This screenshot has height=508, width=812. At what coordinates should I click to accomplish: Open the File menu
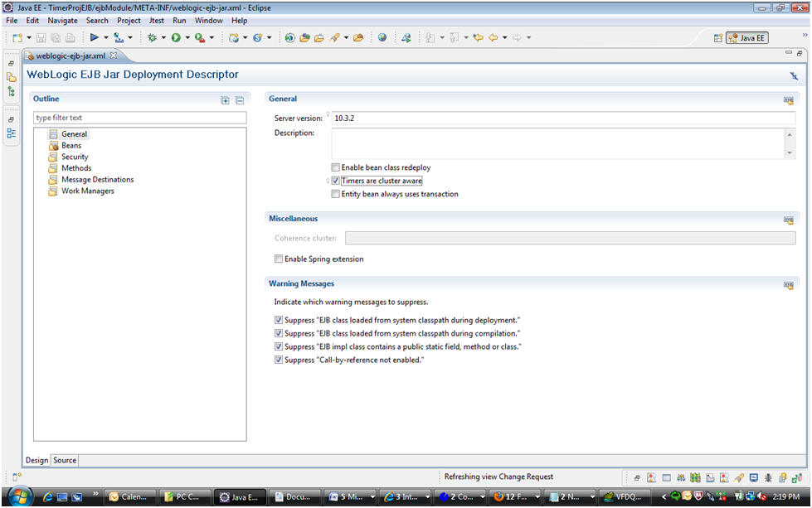point(12,21)
